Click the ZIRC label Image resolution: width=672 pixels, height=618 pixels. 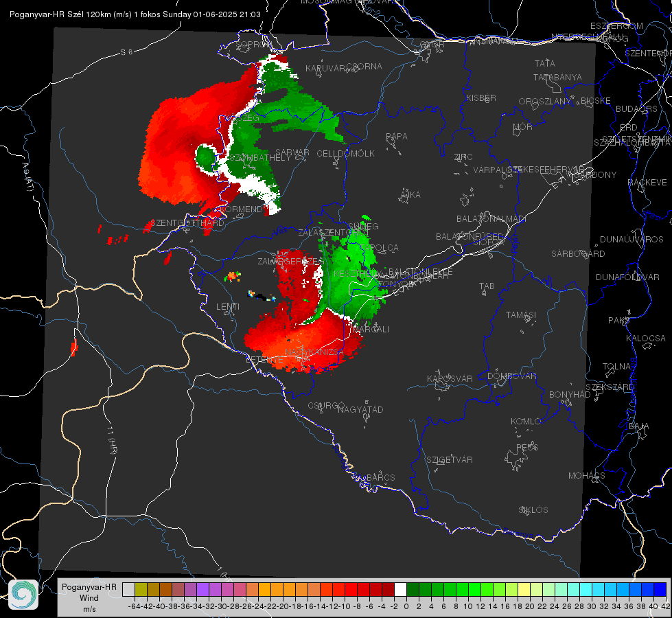pyautogui.click(x=463, y=157)
